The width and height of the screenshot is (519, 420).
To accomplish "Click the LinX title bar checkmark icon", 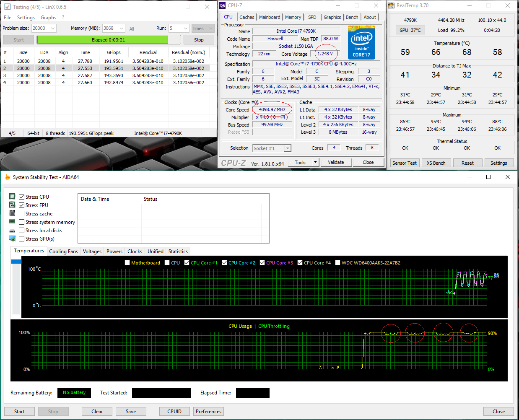I will pyautogui.click(x=7, y=7).
